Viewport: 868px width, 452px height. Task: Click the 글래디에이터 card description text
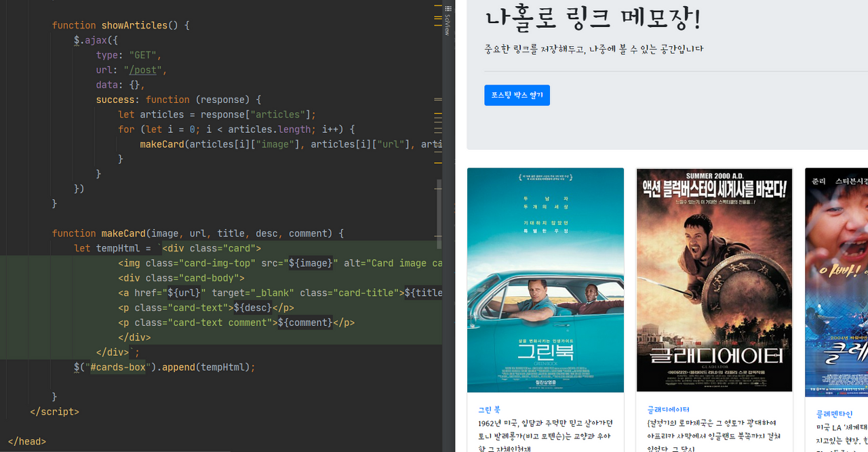click(714, 436)
